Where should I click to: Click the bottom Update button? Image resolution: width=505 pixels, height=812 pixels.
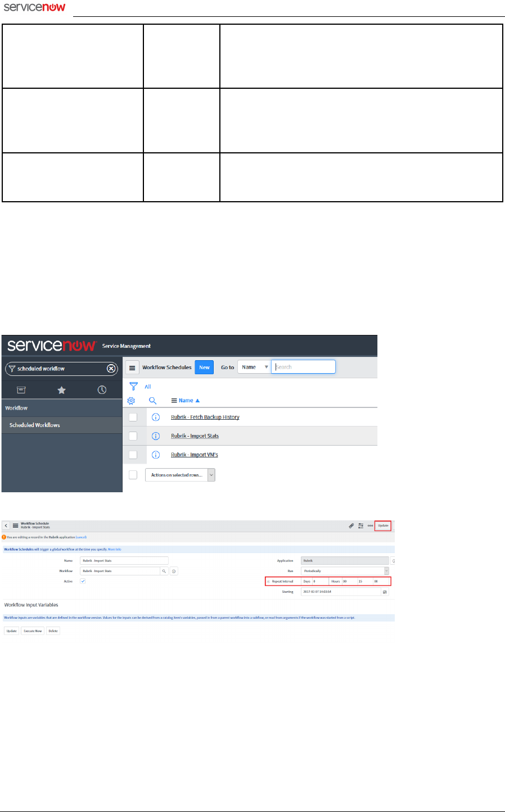tap(11, 631)
